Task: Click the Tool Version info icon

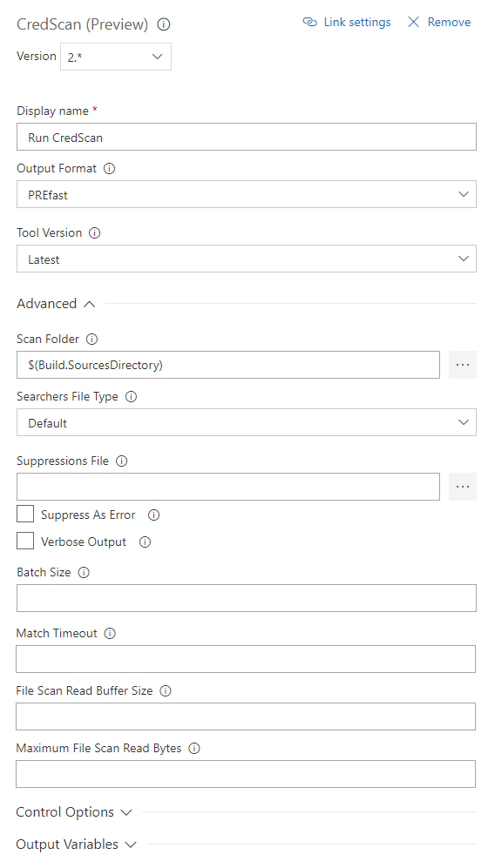Action: 95,233
